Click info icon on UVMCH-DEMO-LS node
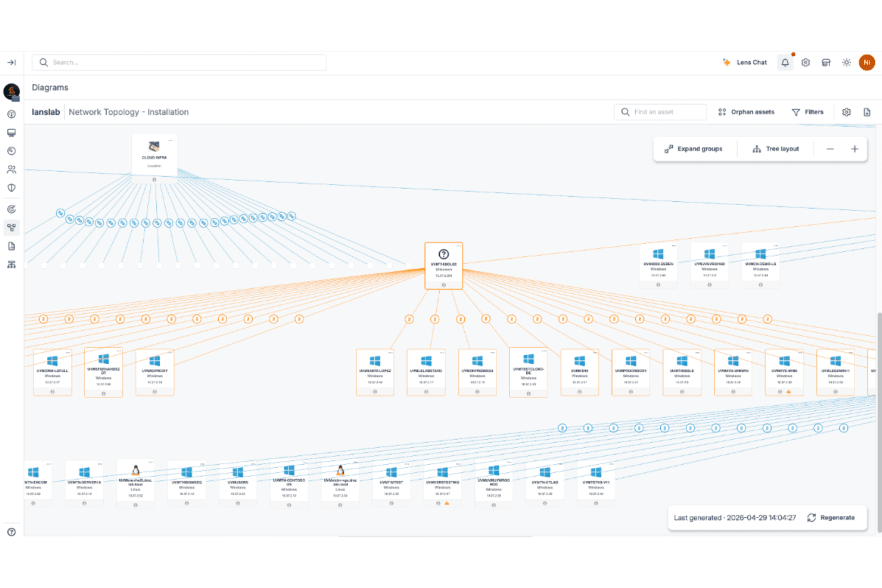882x588 pixels. [761, 285]
